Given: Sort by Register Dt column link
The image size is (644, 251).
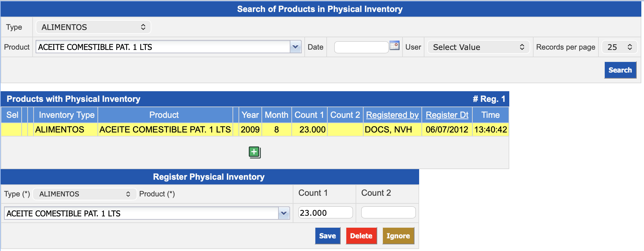Looking at the screenshot, I should click(x=447, y=115).
